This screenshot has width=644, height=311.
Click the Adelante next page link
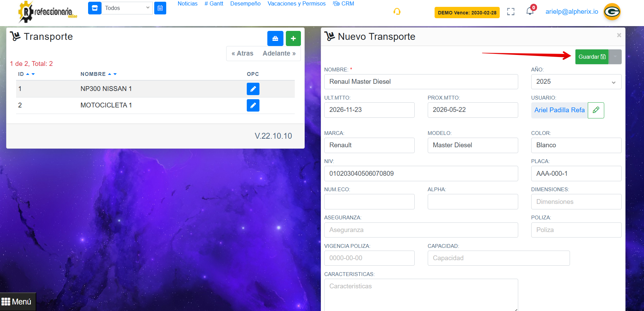click(279, 54)
